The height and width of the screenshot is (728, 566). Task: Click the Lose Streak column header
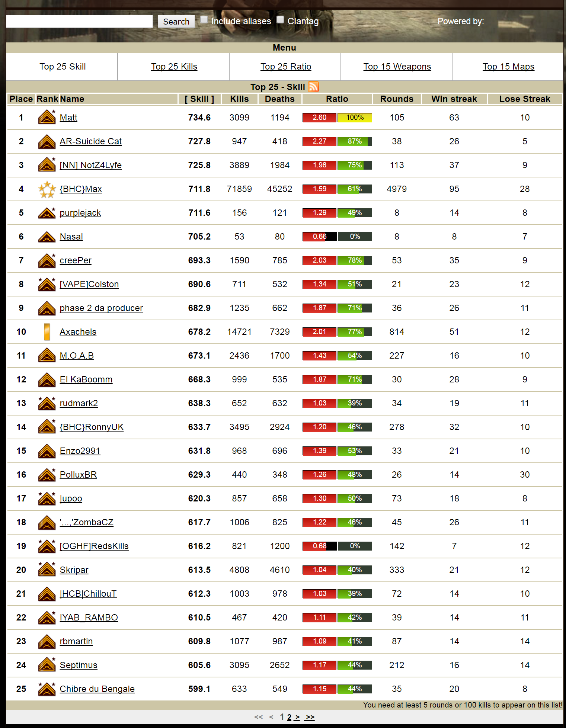[x=525, y=99]
